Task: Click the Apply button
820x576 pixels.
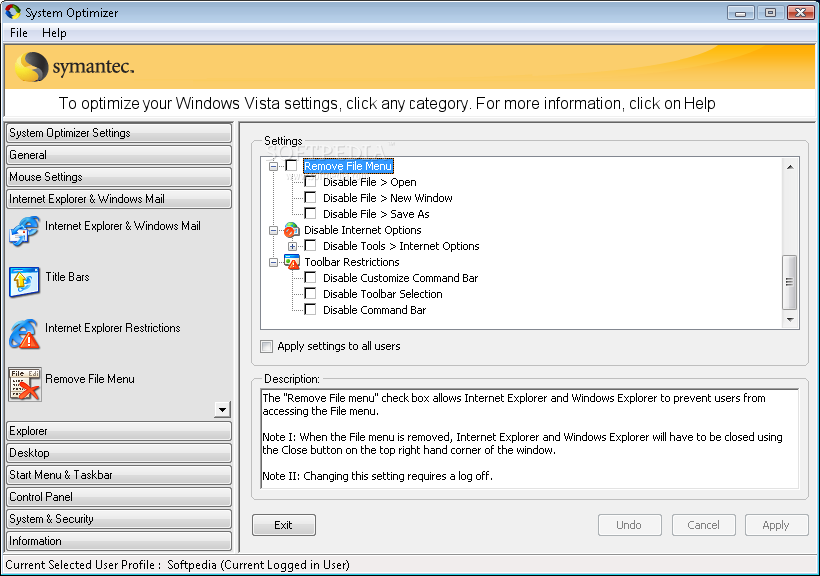Action: point(777,525)
